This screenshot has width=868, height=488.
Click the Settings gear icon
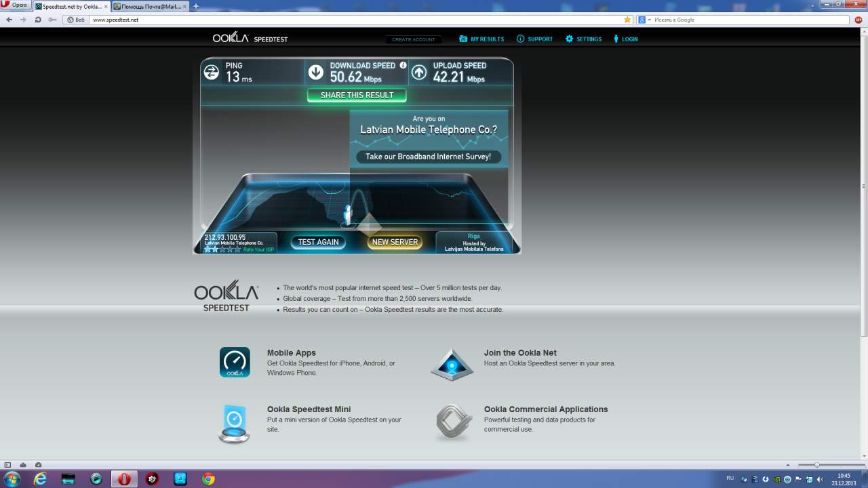point(570,39)
